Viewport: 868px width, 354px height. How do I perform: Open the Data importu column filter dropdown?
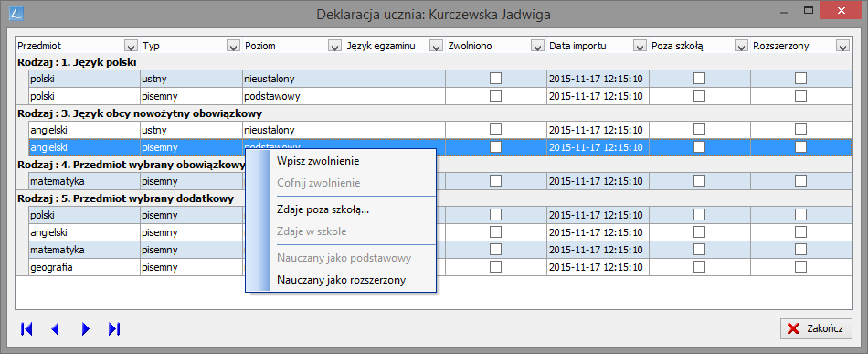click(640, 46)
